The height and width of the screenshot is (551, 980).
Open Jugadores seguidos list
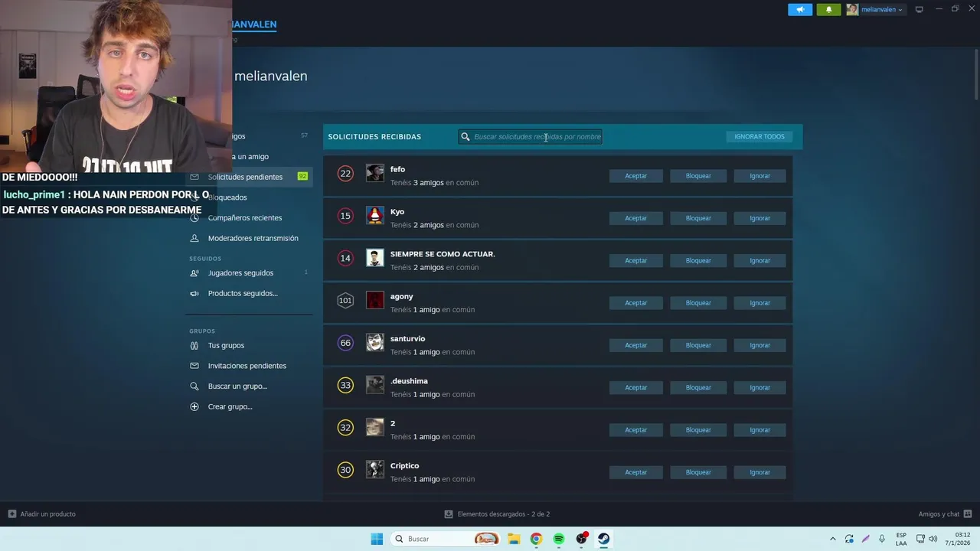(240, 273)
